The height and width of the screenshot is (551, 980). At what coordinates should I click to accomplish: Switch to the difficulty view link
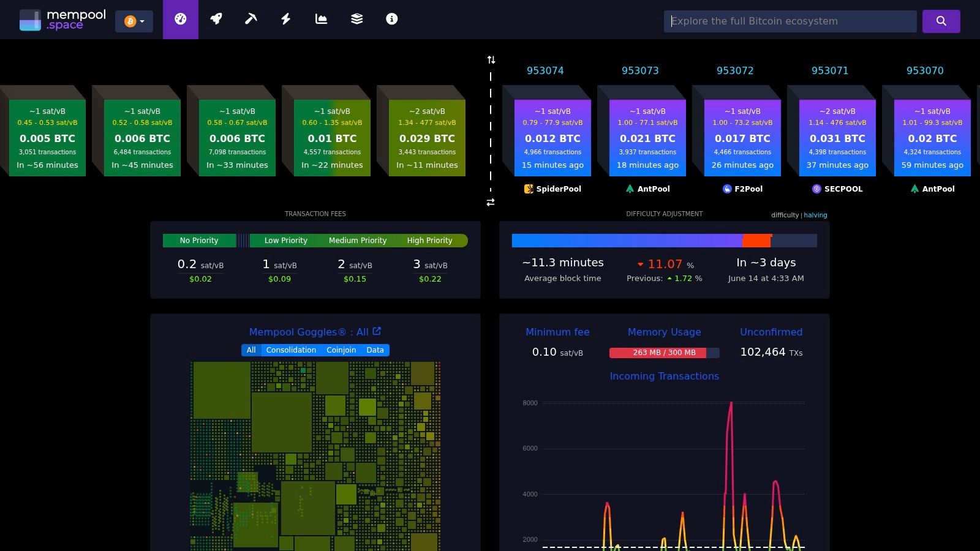point(785,215)
